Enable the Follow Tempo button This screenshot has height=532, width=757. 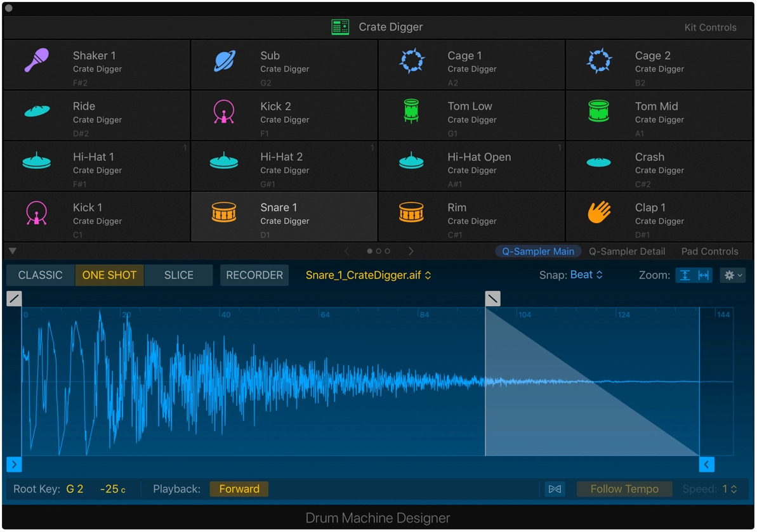pyautogui.click(x=624, y=489)
